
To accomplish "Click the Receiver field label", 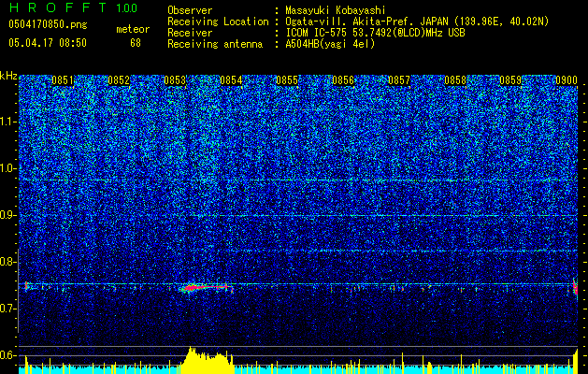I will (x=190, y=33).
